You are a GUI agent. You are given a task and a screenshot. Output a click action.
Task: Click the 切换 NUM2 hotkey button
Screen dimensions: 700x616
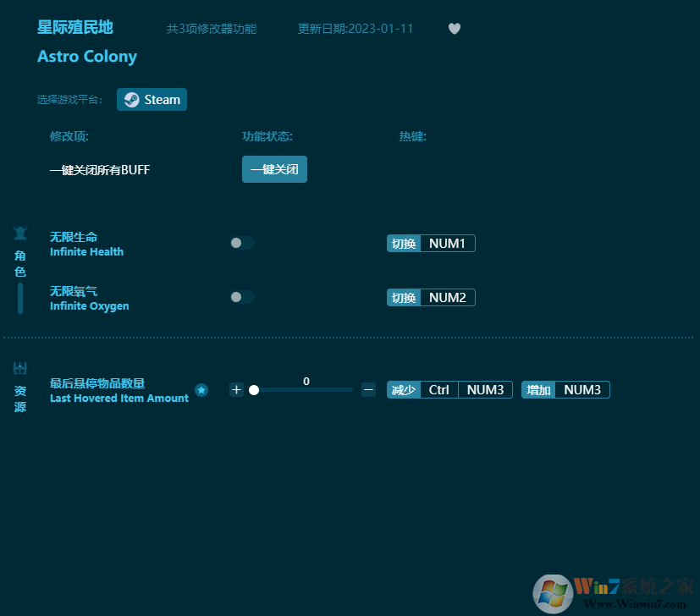431,297
